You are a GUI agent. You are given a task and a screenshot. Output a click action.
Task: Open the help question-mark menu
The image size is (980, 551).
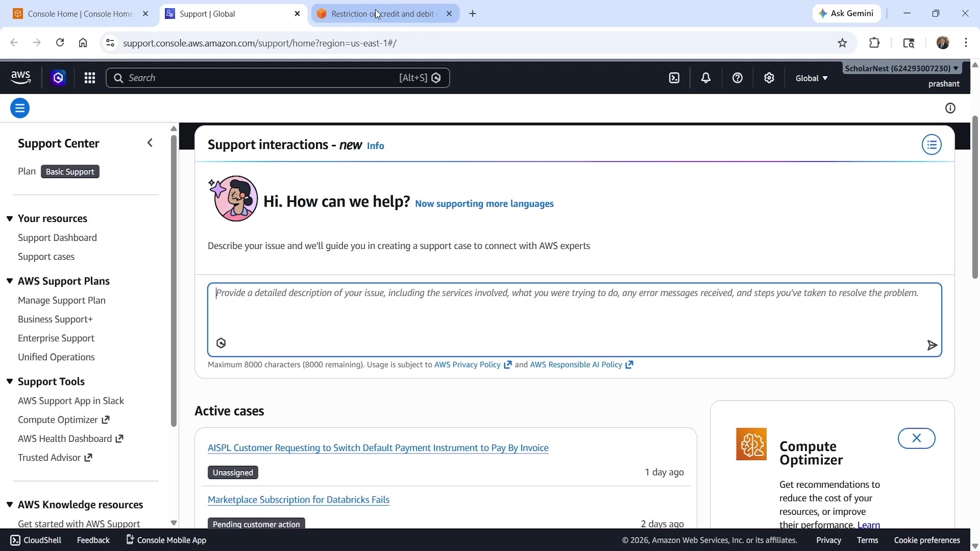738,78
